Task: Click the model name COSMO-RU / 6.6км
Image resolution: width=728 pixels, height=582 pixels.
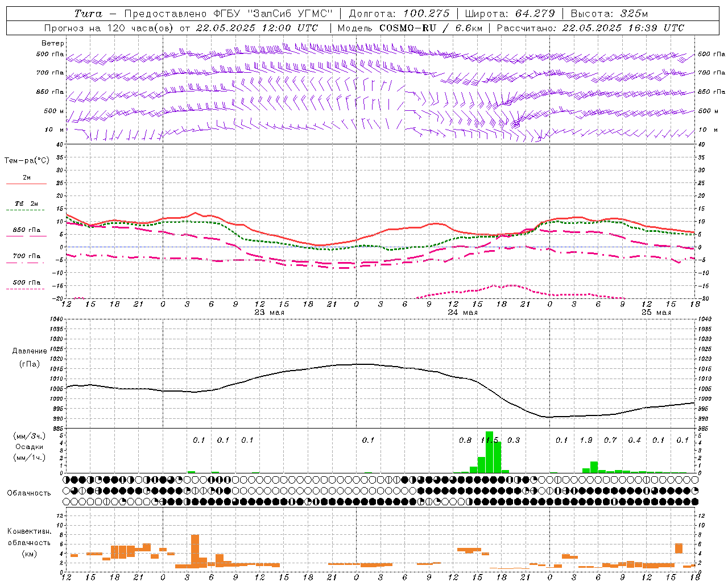Action: 431,28
